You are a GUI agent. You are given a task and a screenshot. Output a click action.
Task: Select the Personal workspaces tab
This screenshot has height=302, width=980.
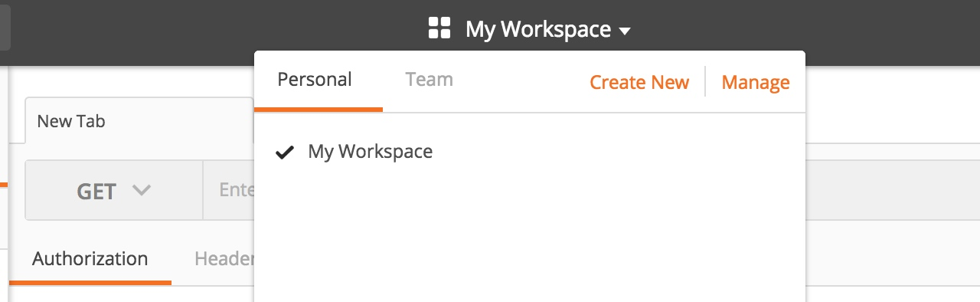coord(315,80)
